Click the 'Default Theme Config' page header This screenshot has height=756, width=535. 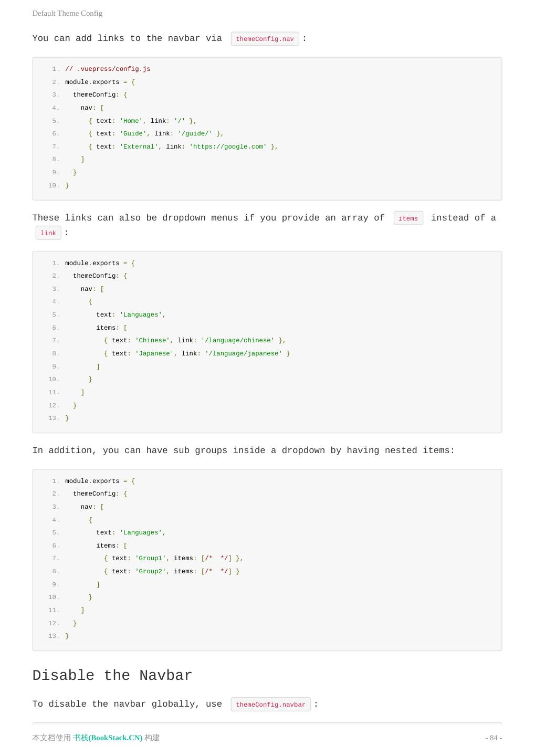(67, 13)
